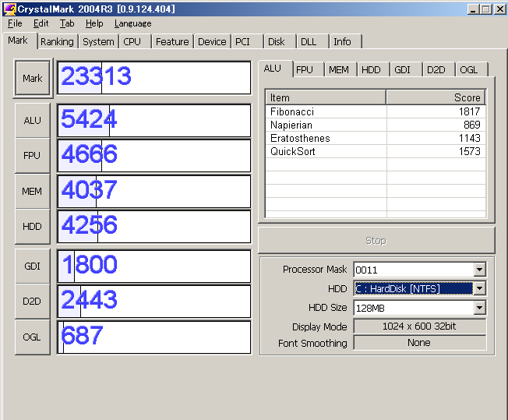Select the Napierian row
This screenshot has height=420, width=508.
(x=376, y=125)
